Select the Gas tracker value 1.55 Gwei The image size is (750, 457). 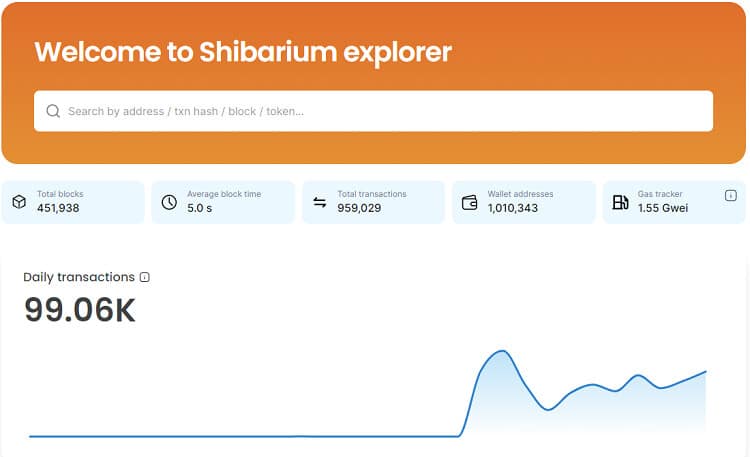click(x=663, y=208)
